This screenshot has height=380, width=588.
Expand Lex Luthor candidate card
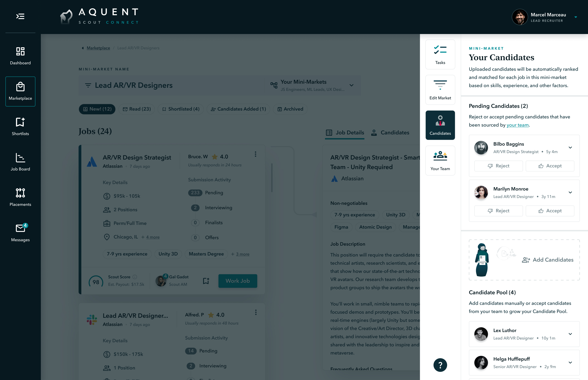tap(570, 334)
